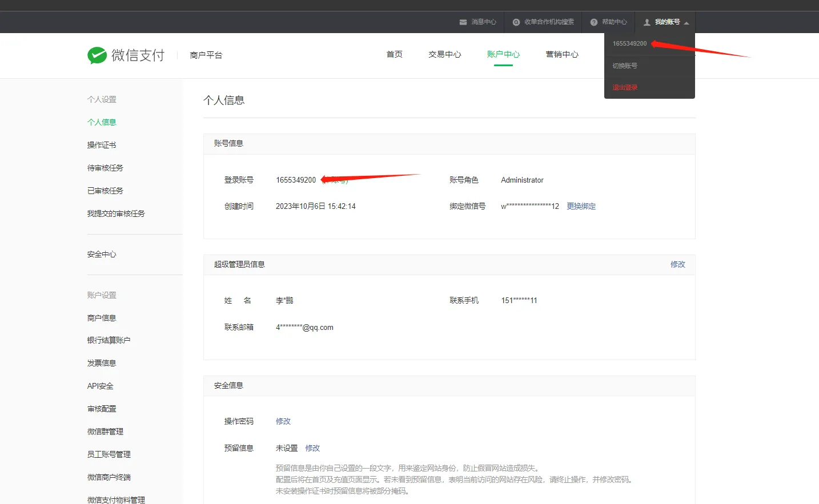The height and width of the screenshot is (504, 819).
Task: Click 退出登录 to log out
Action: tap(625, 87)
